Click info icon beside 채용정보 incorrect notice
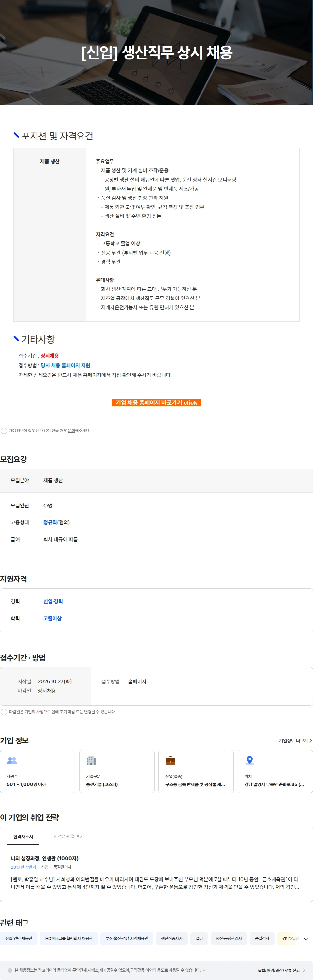Image resolution: width=313 pixels, height=980 pixels. pyautogui.click(x=4, y=431)
